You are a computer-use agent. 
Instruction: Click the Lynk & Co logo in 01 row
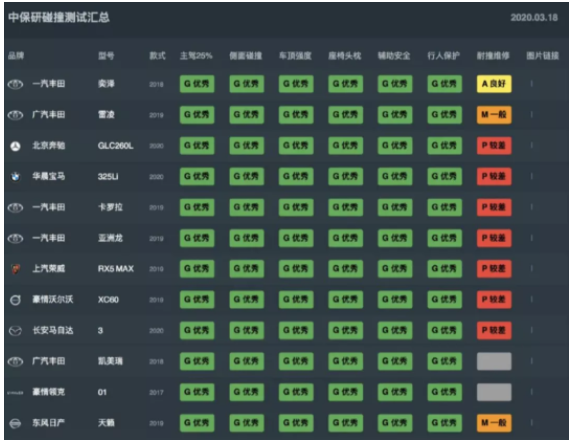pyautogui.click(x=15, y=393)
